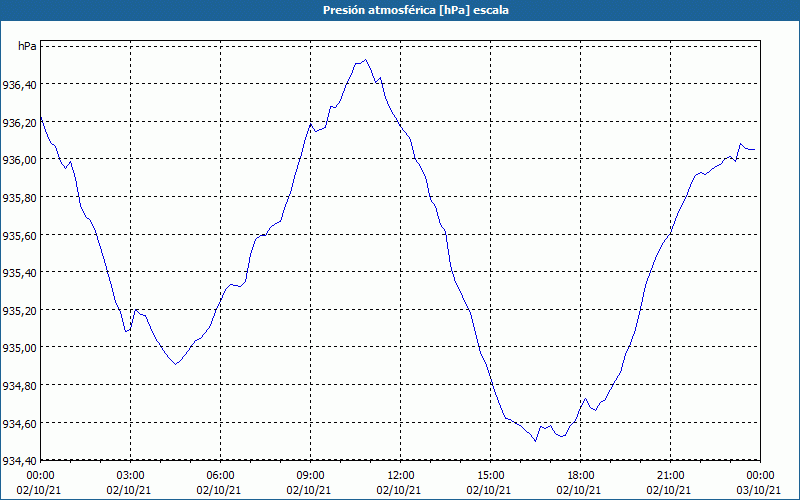Click the pressure curve dip near 04:30
Viewport: 800px width, 500px height.
[176, 364]
